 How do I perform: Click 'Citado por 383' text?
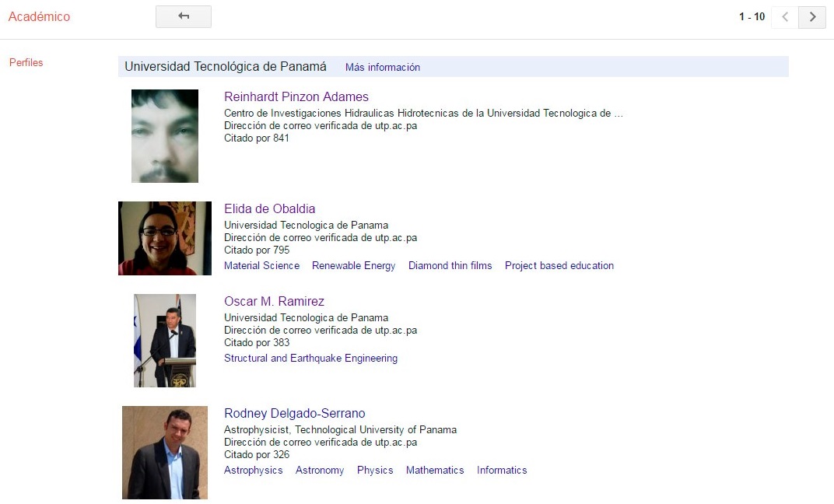pyautogui.click(x=257, y=343)
